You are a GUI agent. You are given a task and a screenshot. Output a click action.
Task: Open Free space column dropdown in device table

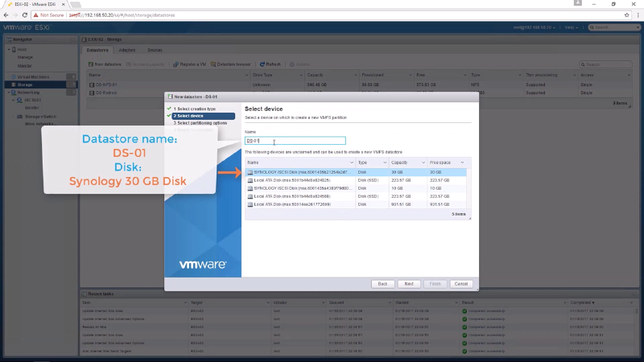pyautogui.click(x=462, y=162)
